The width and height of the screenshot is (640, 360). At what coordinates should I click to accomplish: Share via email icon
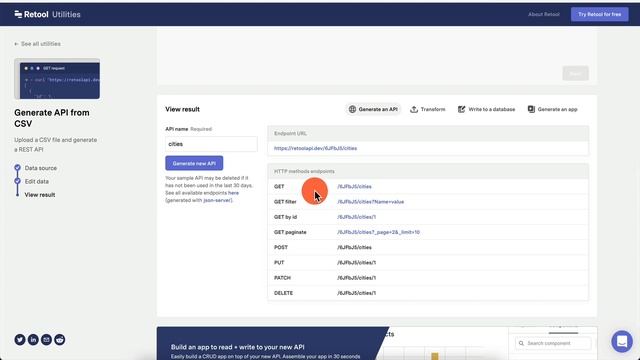click(x=47, y=340)
